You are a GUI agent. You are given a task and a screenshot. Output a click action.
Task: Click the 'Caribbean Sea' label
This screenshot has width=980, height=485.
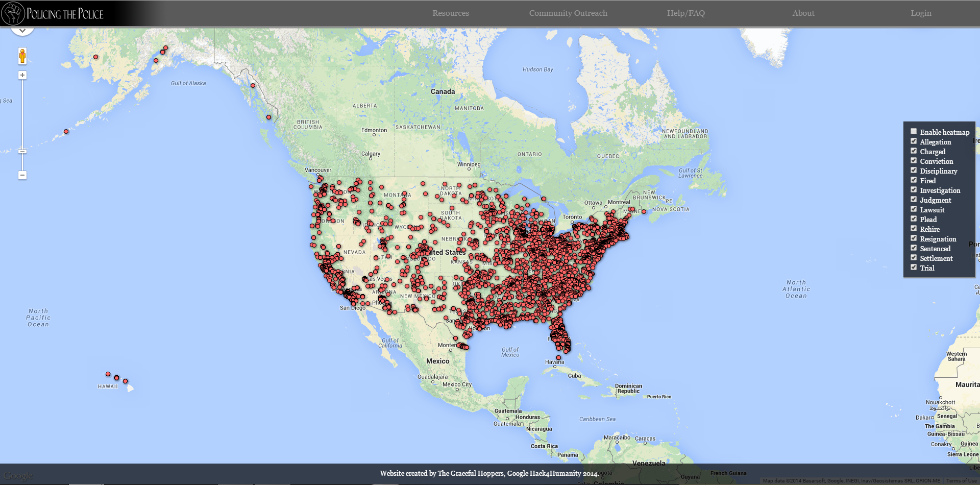pos(597,419)
